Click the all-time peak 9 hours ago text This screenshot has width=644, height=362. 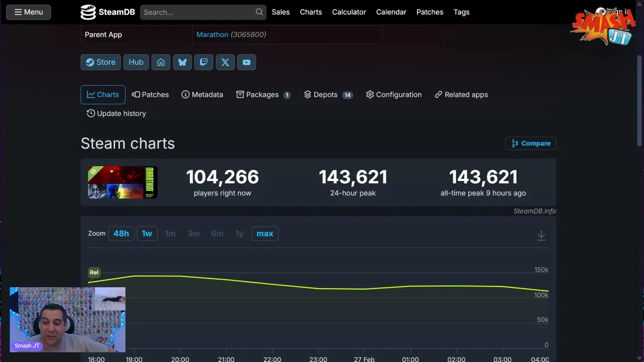483,193
